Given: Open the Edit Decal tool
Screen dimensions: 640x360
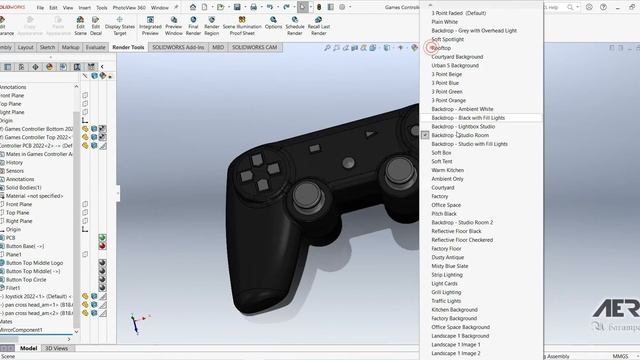Looking at the screenshot, I should tap(96, 26).
